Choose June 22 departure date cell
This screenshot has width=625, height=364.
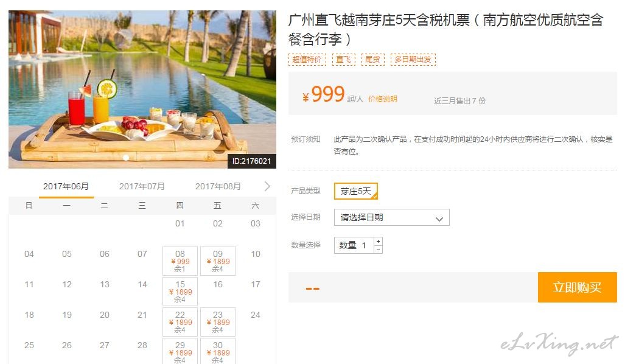tap(180, 322)
